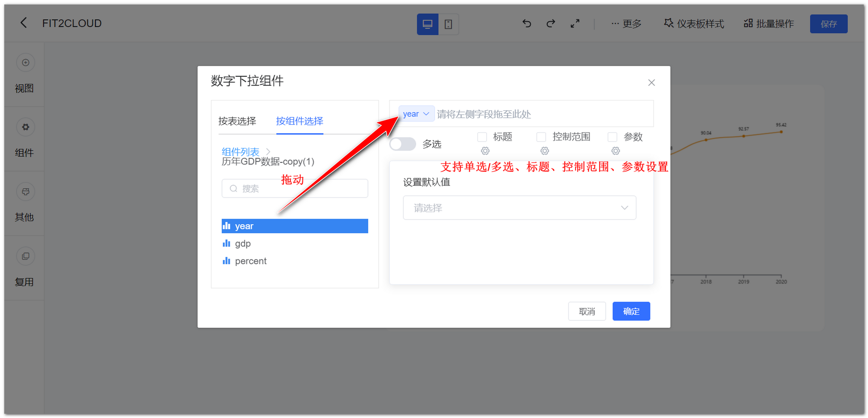The height and width of the screenshot is (418, 868).
Task: Check the 控制范围 checkbox
Action: click(541, 137)
